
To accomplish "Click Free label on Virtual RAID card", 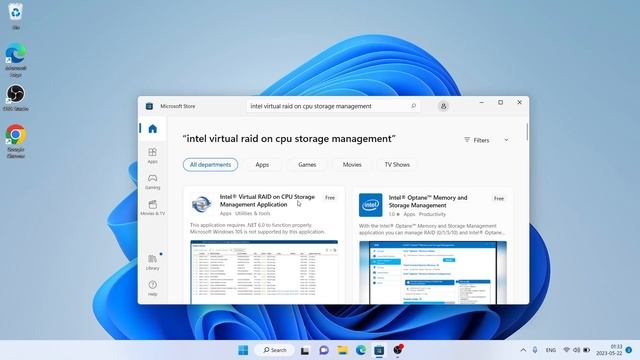I will (330, 198).
